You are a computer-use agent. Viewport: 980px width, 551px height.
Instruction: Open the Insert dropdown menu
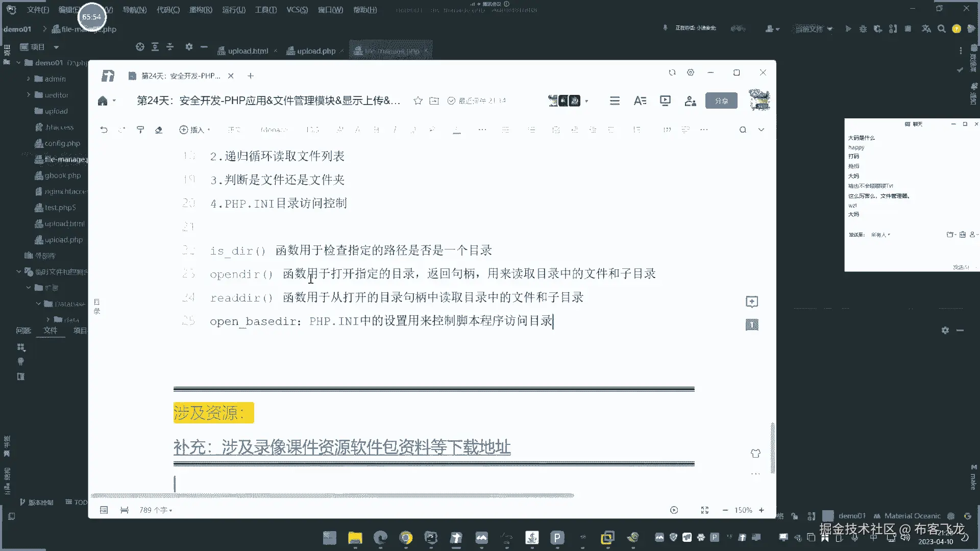[194, 130]
